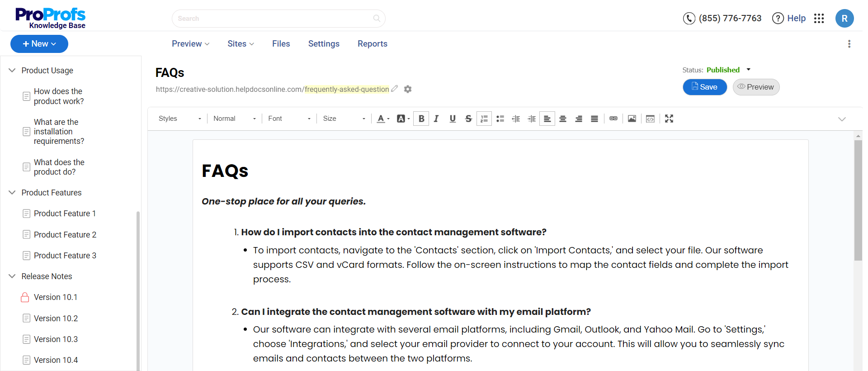Open the Font dropdown
The image size is (868, 371).
pyautogui.click(x=289, y=119)
